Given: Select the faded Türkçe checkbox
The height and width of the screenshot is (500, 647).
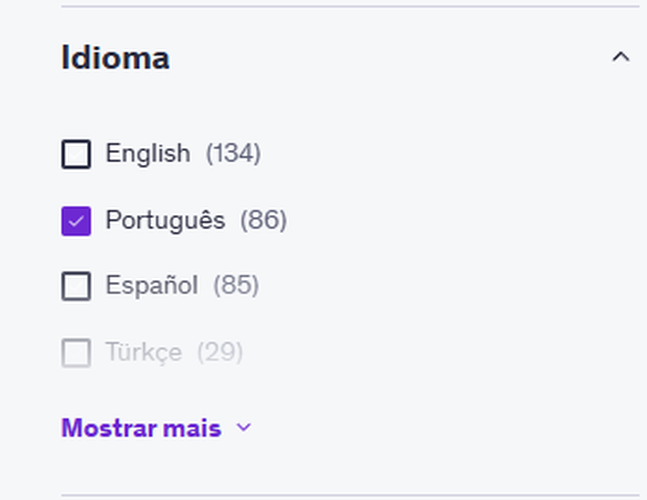Looking at the screenshot, I should click(x=76, y=352).
